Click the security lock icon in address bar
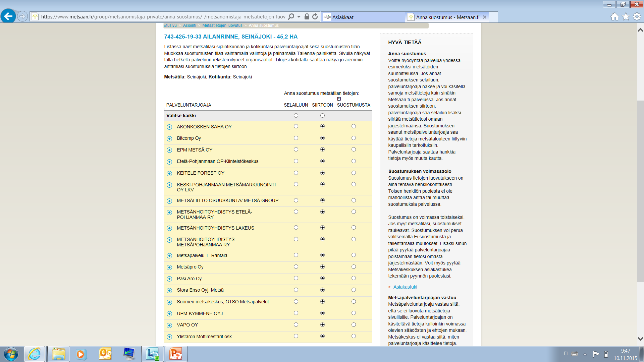This screenshot has height=362, width=644. [307, 16]
